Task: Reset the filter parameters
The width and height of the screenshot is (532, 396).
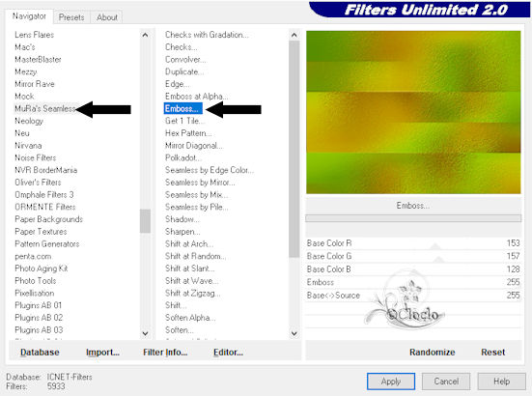Action: (492, 353)
